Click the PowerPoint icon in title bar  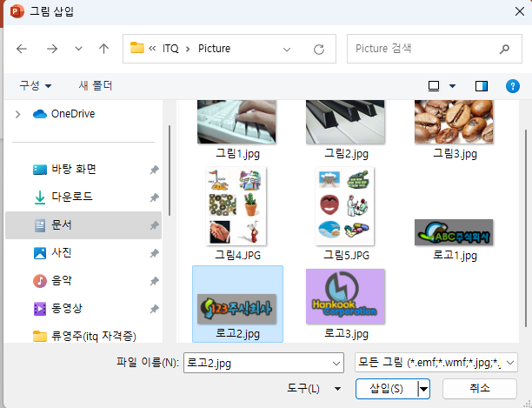coord(17,11)
